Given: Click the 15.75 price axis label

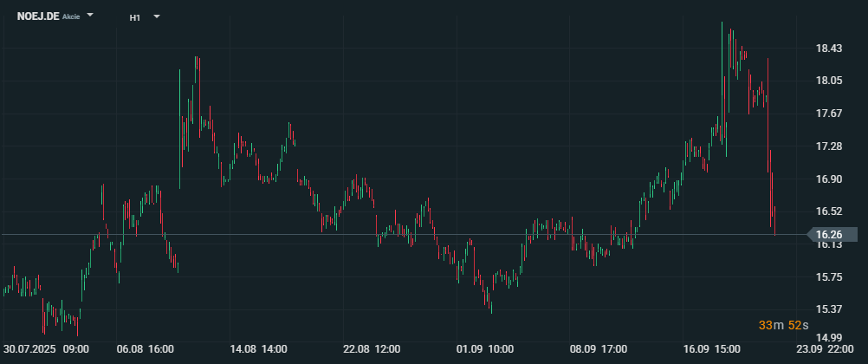Looking at the screenshot, I should [x=829, y=277].
